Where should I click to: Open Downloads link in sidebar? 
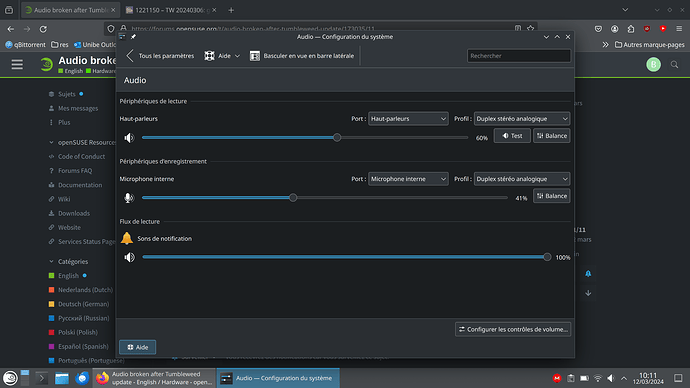(x=73, y=213)
